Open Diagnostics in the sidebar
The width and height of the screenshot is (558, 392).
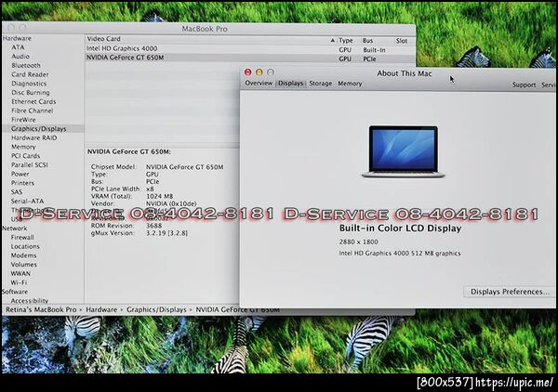[x=29, y=84]
